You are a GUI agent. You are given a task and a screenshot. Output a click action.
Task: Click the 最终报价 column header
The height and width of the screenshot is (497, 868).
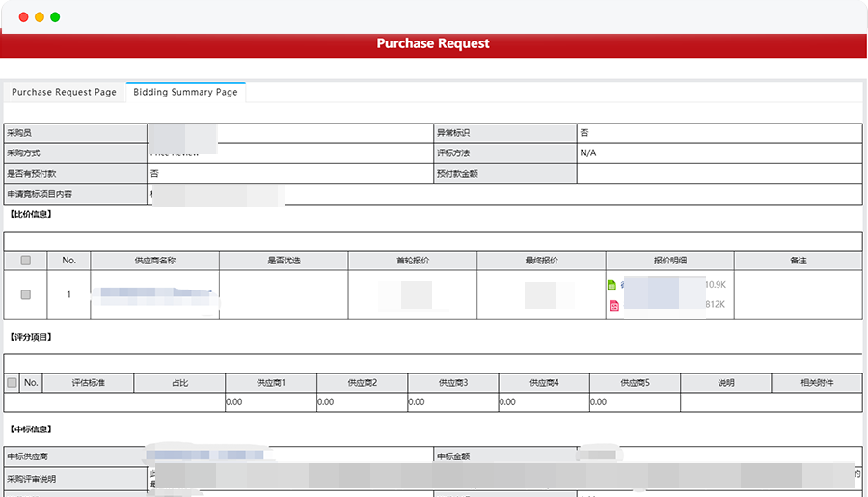[541, 261]
